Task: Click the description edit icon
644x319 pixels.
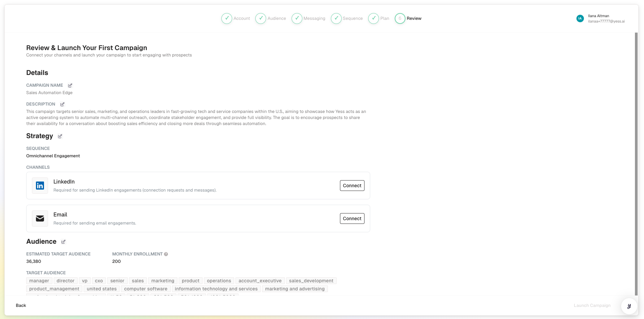Action: [62, 104]
